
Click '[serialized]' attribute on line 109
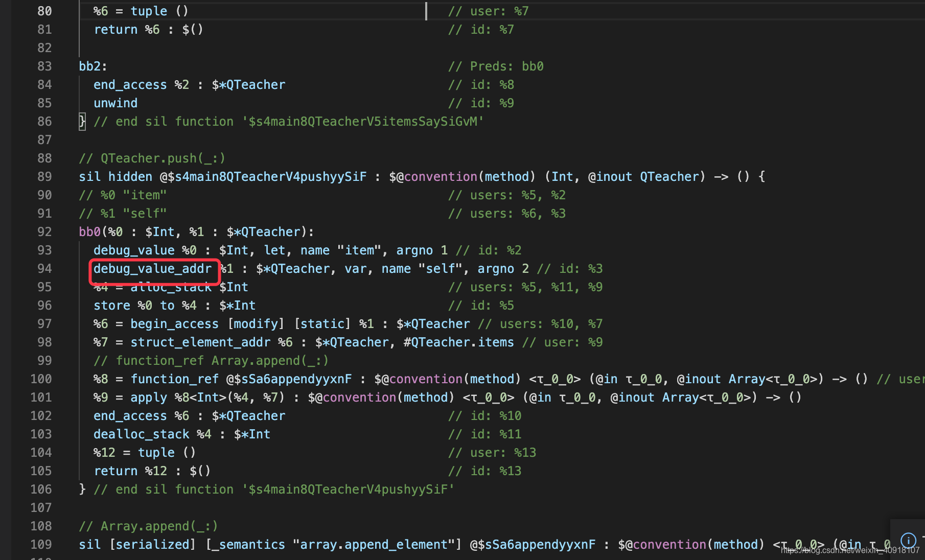coord(152,545)
